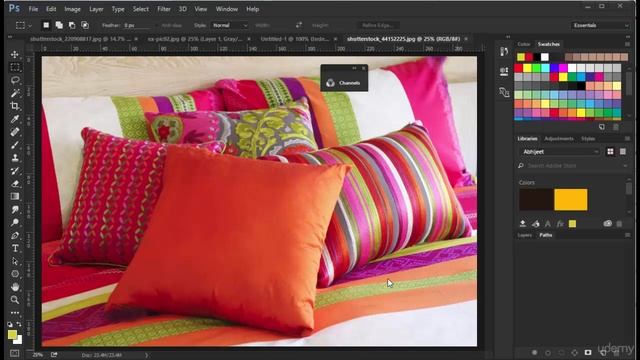The height and width of the screenshot is (360, 640).
Task: Open the tool preset picker arrow
Action: pyautogui.click(x=30, y=26)
